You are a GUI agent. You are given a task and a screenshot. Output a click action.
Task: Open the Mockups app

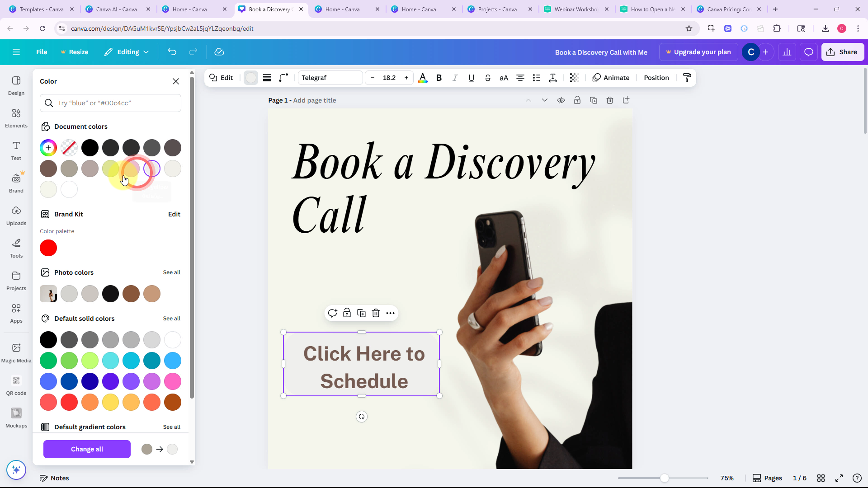pyautogui.click(x=16, y=418)
